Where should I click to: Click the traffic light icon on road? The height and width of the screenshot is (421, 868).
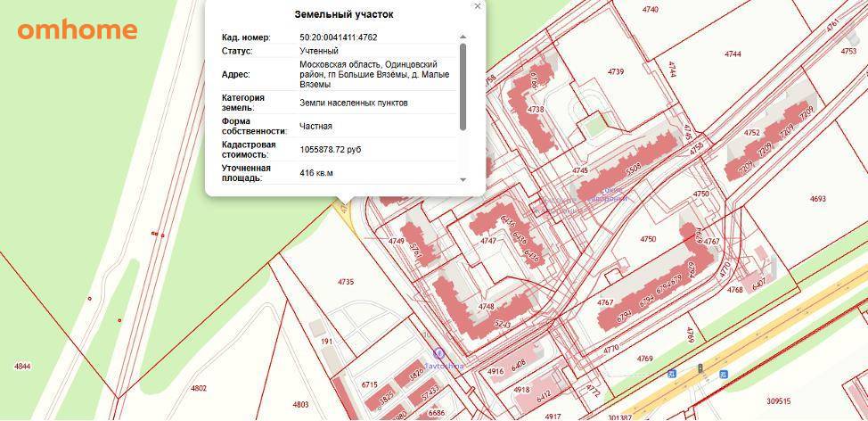[700, 367]
